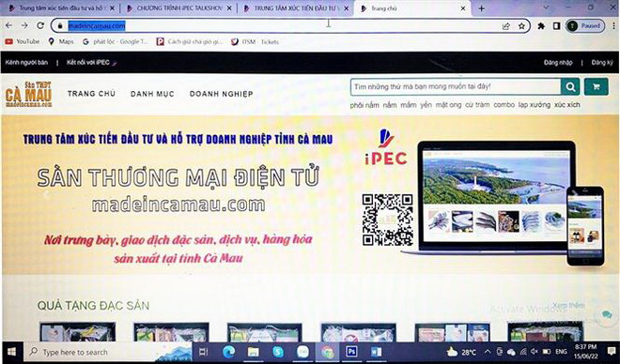Click the 'phôi nấm' keyword
The image size is (620, 364).
coord(364,105)
